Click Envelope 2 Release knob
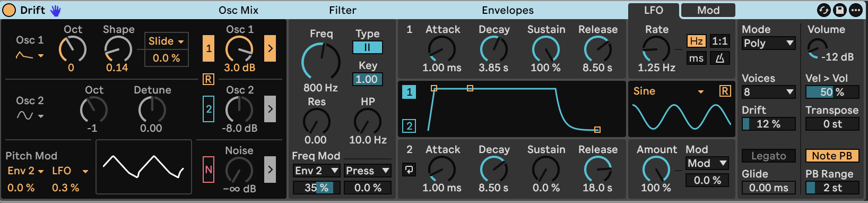This screenshot has height=203, width=868. pos(597,170)
